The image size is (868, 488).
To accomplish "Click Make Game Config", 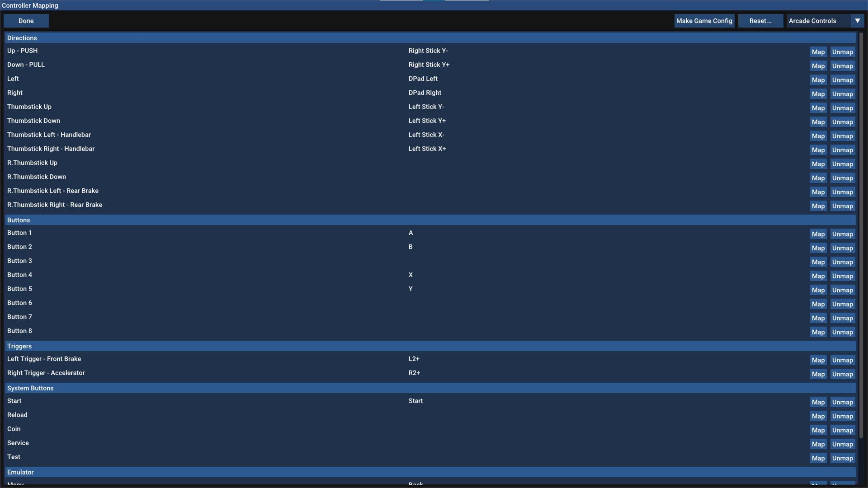I will click(x=704, y=21).
